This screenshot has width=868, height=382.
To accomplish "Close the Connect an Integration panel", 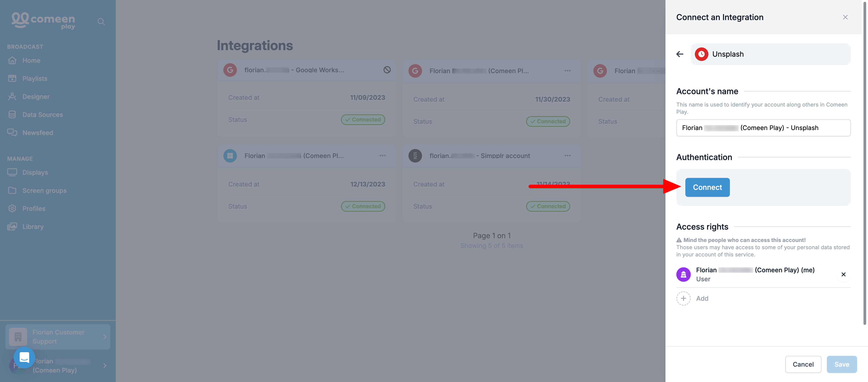I will tap(845, 17).
